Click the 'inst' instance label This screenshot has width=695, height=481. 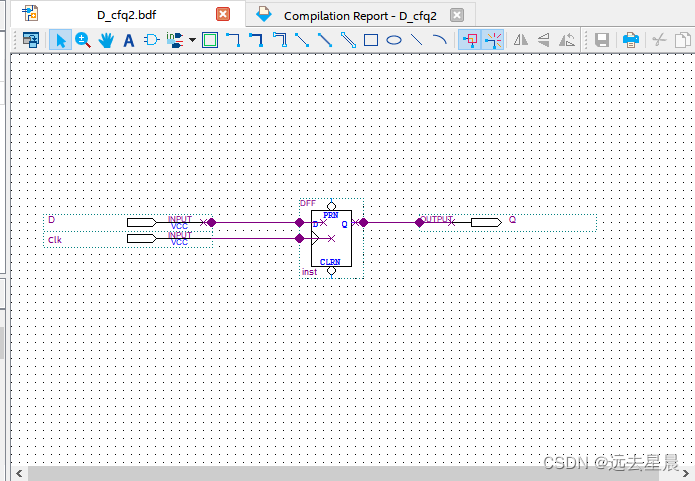tap(309, 272)
